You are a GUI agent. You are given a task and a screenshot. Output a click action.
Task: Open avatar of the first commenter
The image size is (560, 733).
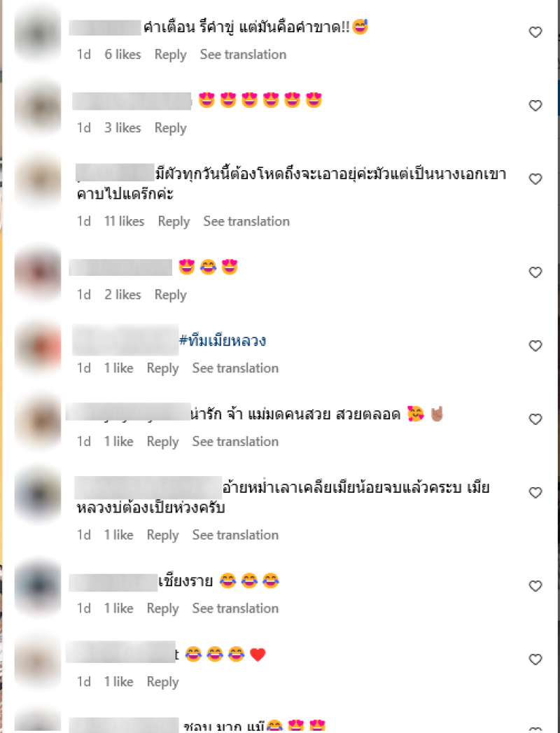click(38, 33)
